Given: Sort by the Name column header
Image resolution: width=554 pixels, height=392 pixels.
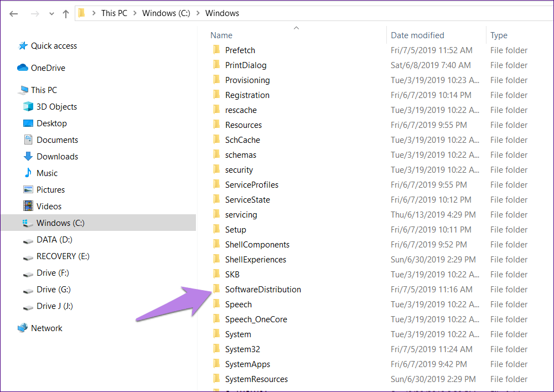Looking at the screenshot, I should [221, 35].
